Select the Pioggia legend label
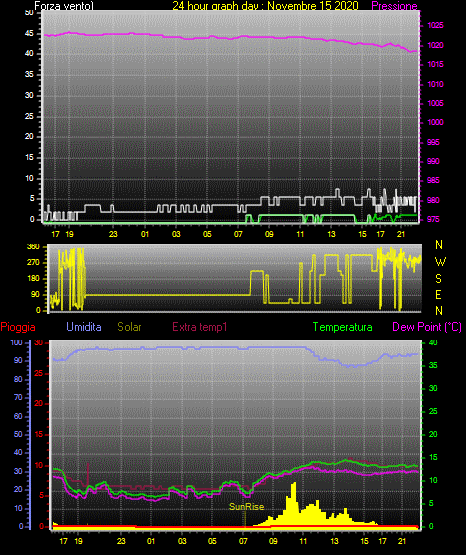This screenshot has width=466, height=555. [18, 327]
